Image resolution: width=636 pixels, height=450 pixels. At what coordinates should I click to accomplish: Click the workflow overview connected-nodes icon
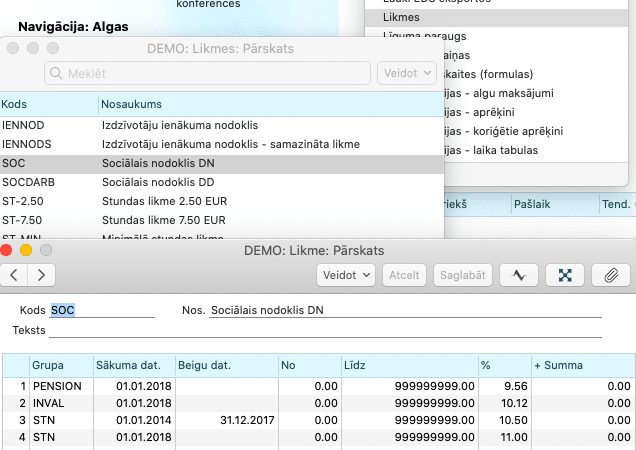(x=565, y=274)
